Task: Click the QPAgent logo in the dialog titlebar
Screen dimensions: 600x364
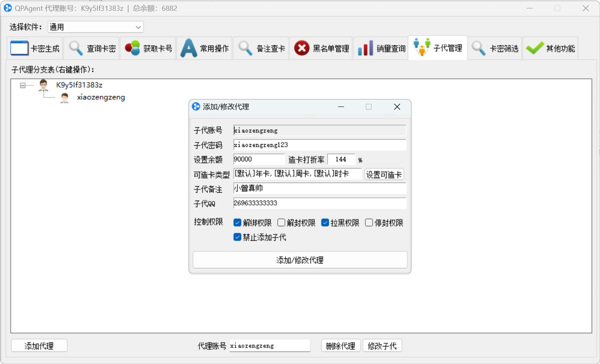Action: click(196, 107)
